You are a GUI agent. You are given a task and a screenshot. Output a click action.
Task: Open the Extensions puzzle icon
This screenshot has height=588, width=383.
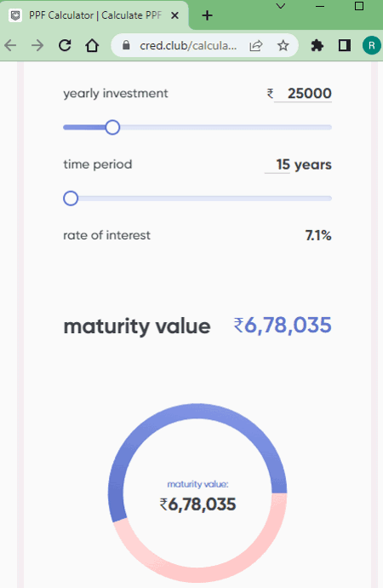[x=317, y=46]
